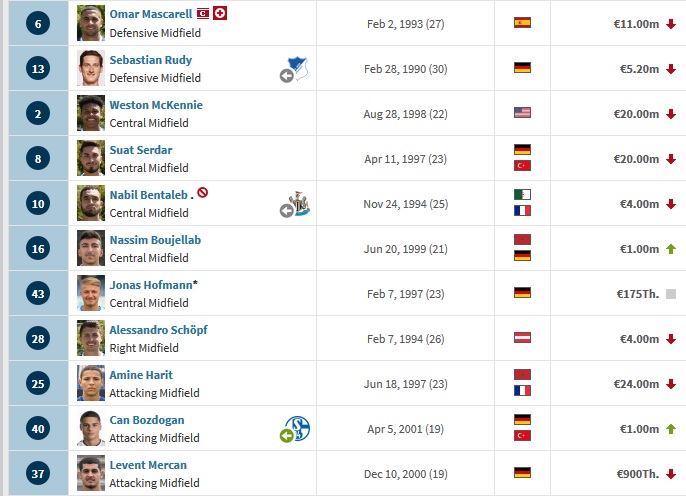This screenshot has width=686, height=496.
Task: Click the Schalke club logo in Can Bozdogan's row
Action: (298, 429)
